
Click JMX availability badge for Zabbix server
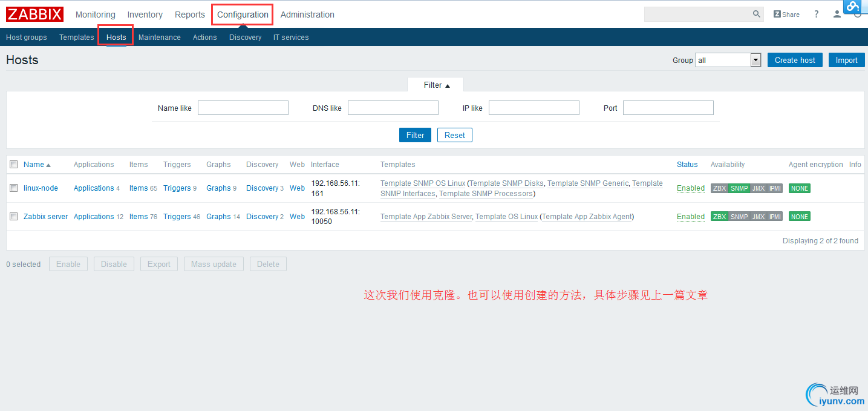pos(759,217)
